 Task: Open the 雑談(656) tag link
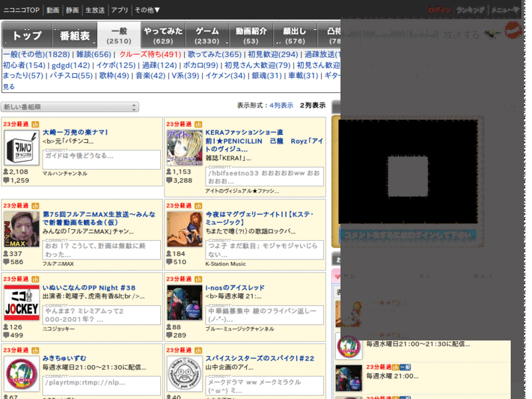(94, 55)
